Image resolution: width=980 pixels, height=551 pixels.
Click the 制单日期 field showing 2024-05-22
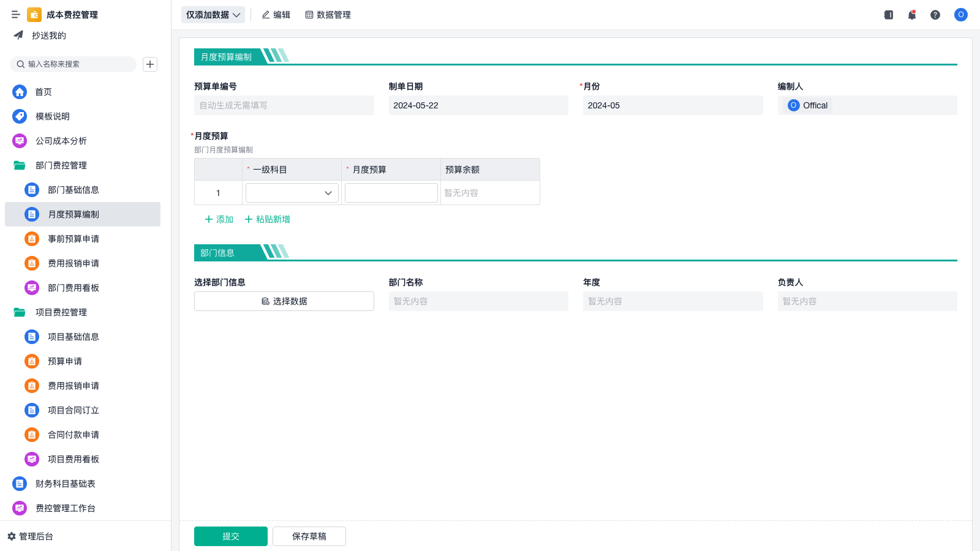(x=478, y=105)
